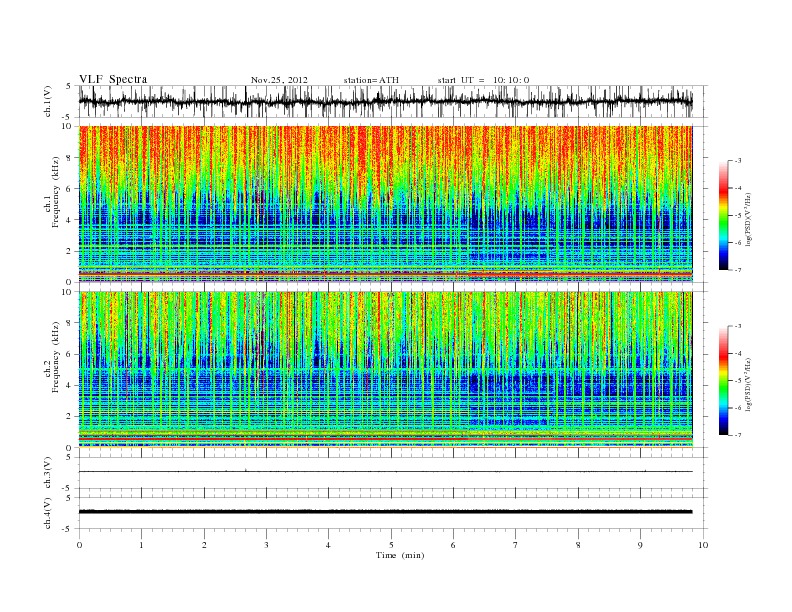This screenshot has height=612, width=792.
Task: Click the "9" tick on the time axis
Action: pyautogui.click(x=640, y=545)
